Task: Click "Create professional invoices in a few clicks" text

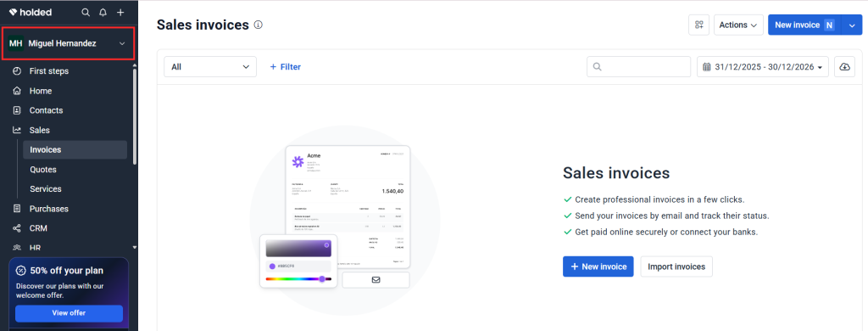Action: pyautogui.click(x=659, y=199)
